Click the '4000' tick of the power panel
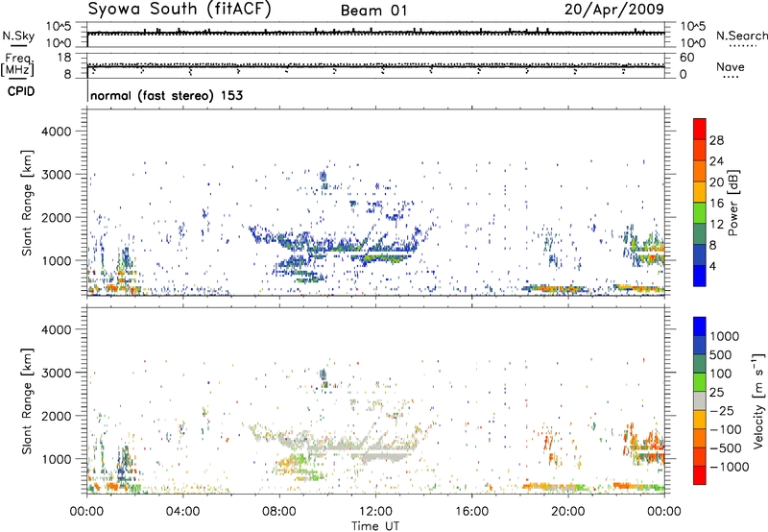768x532 pixels. [x=56, y=132]
